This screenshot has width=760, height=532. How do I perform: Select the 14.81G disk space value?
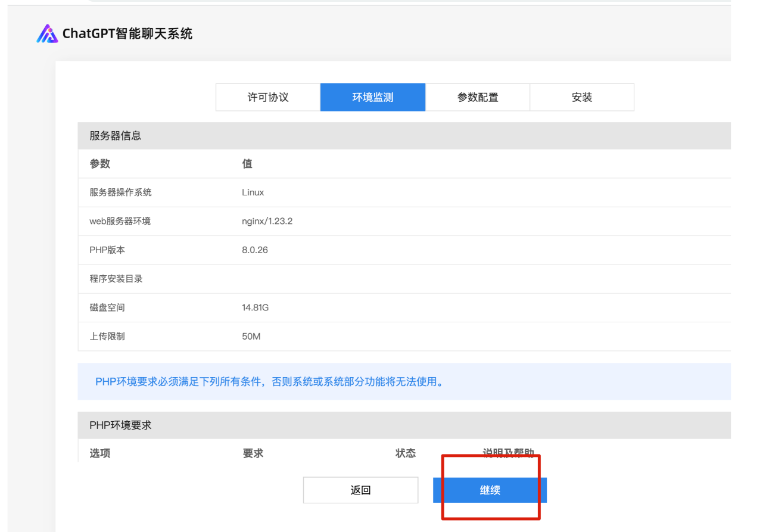(256, 307)
